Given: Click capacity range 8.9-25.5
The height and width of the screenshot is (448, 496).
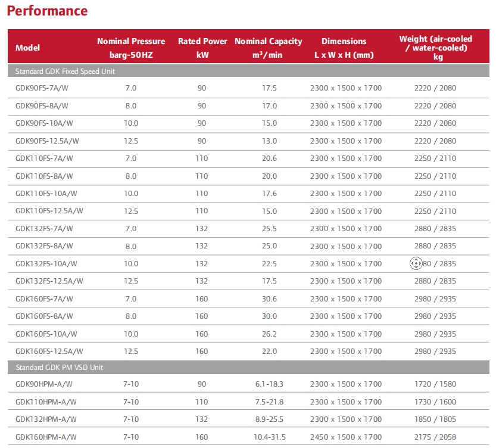Looking at the screenshot, I should pyautogui.click(x=269, y=419).
